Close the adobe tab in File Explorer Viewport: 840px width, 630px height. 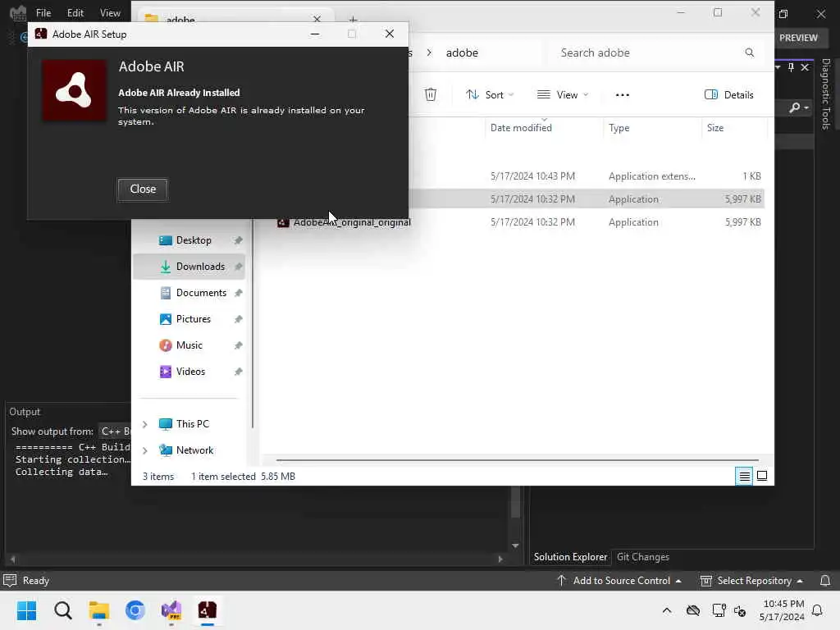coord(317,20)
